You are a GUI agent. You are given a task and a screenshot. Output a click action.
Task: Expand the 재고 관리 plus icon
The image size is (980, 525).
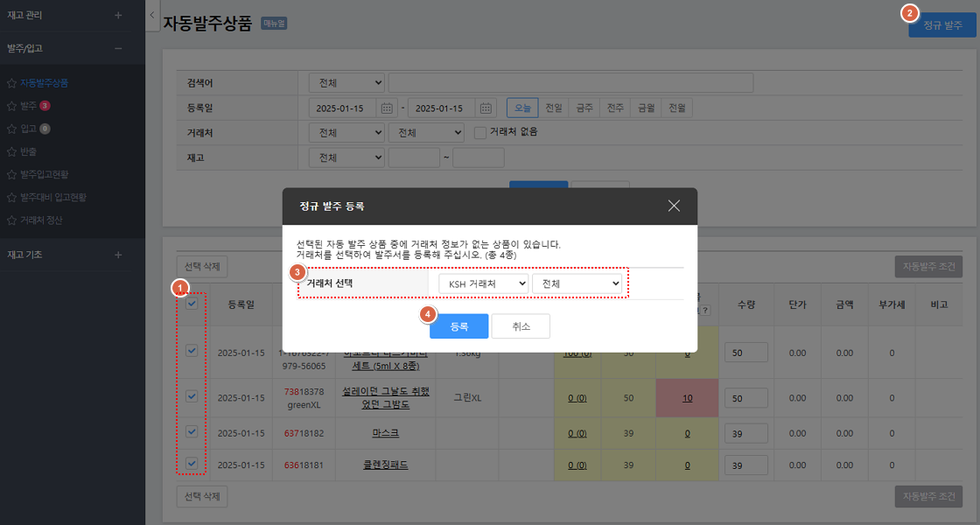pos(118,15)
